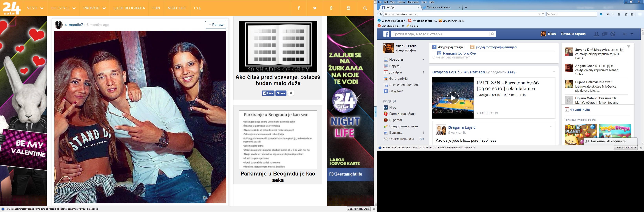Viewport: 644px width, 212px height.
Task: Click the Choose What I Share button
Action: [359, 209]
